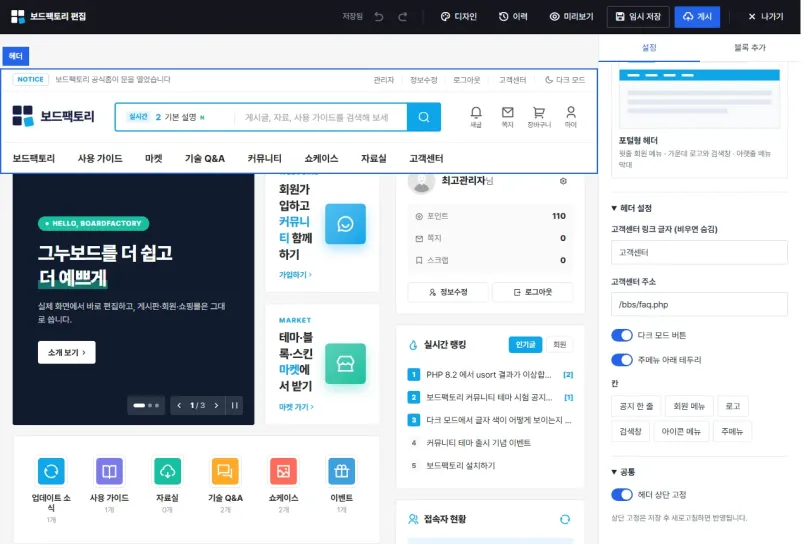
Task: Follow the 가입하기 link
Action: click(295, 275)
